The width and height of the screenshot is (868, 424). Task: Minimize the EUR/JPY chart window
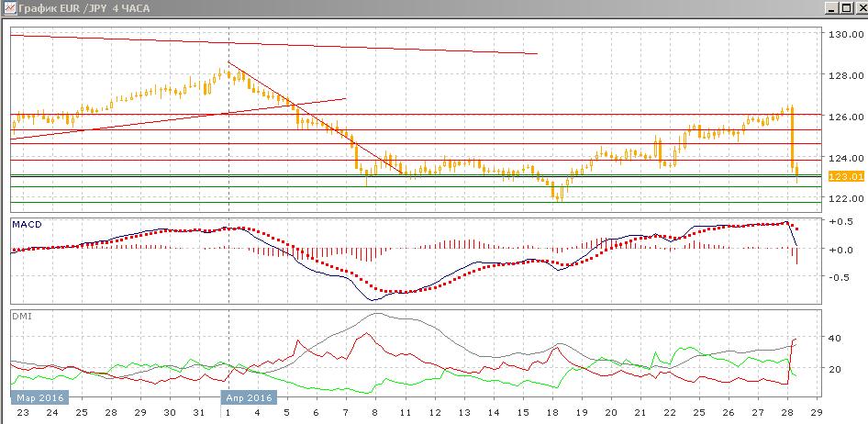click(831, 7)
